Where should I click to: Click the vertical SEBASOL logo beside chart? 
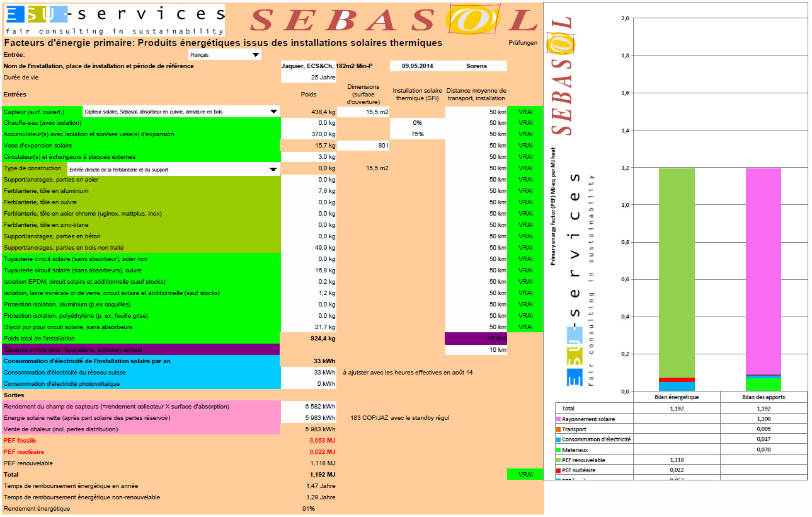pyautogui.click(x=562, y=76)
